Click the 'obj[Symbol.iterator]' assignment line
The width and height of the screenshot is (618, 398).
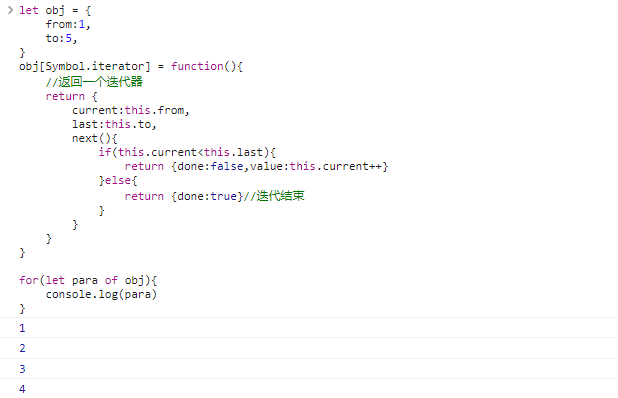[x=131, y=66]
